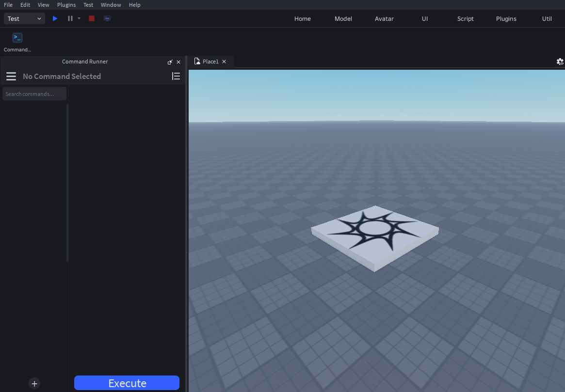Stop the test with the red square

pos(92,18)
